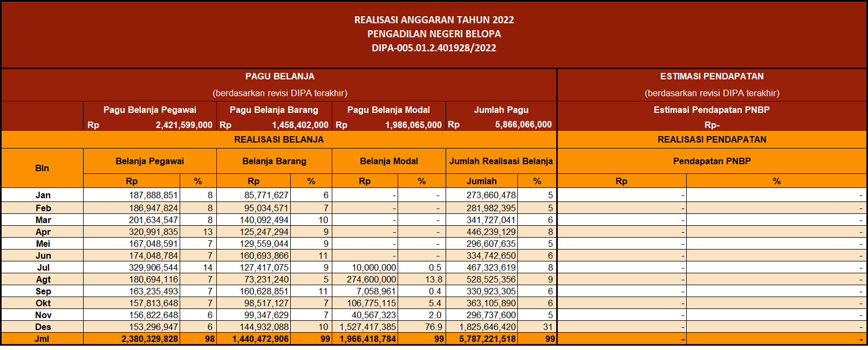Select Jumlah Realisasi Belanja column header
This screenshot has width=868, height=350.
(x=501, y=161)
